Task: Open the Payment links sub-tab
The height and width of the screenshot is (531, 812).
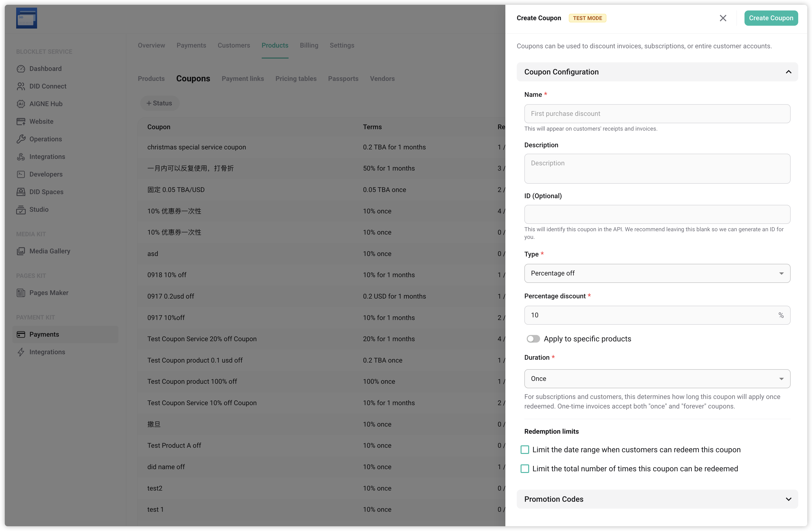Action: point(242,79)
